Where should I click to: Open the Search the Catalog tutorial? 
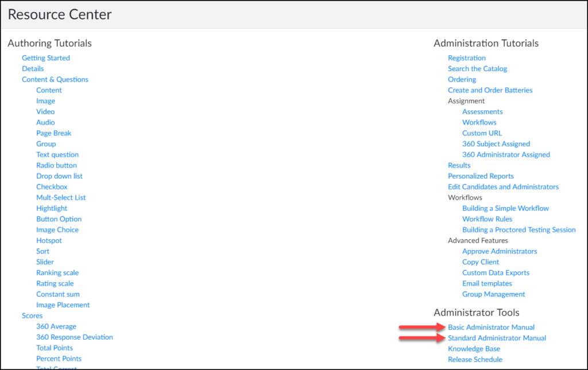click(x=477, y=68)
